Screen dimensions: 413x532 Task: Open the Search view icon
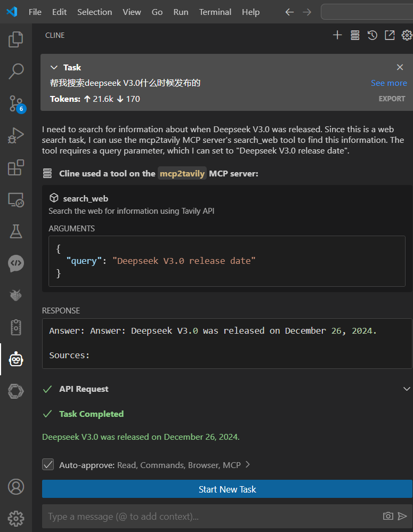coord(15,71)
